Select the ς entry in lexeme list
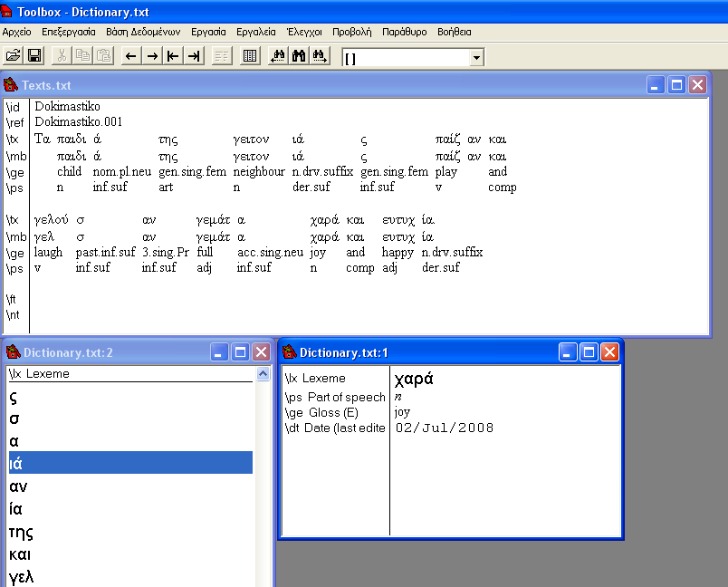Screen dimensions: 728x587 tap(130, 397)
